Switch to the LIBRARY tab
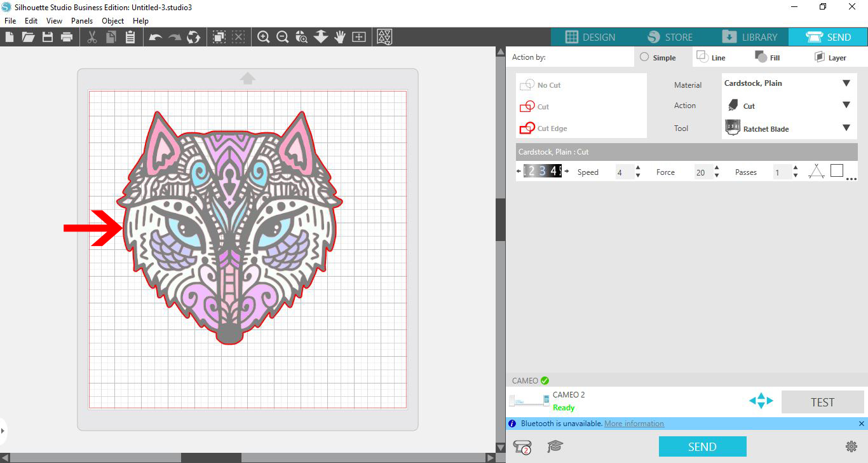Viewport: 868px width, 463px height. click(749, 37)
